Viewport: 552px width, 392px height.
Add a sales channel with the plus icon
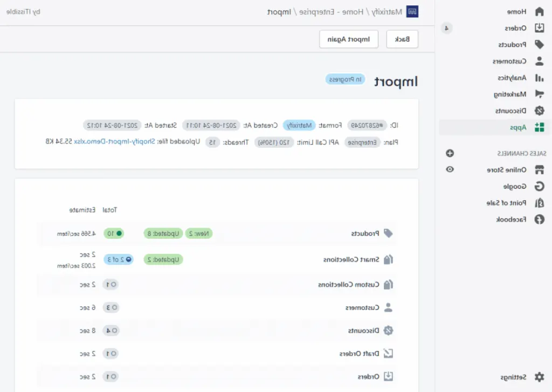(x=450, y=153)
